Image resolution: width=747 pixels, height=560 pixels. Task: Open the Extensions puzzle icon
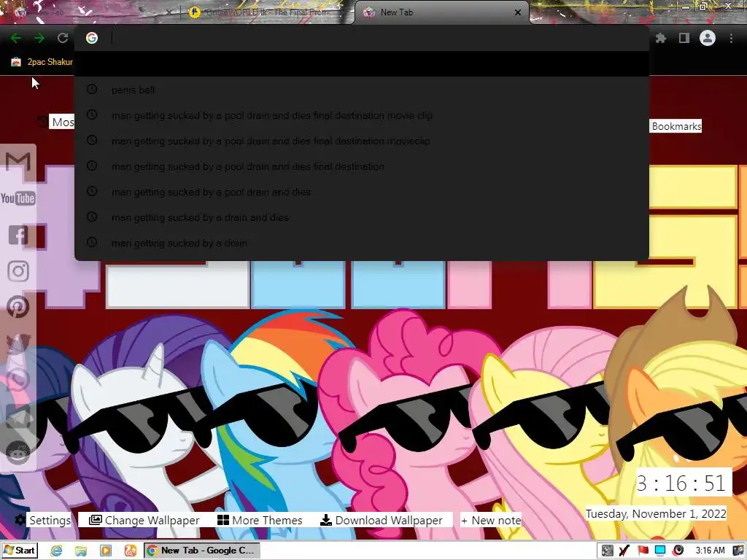click(x=660, y=38)
